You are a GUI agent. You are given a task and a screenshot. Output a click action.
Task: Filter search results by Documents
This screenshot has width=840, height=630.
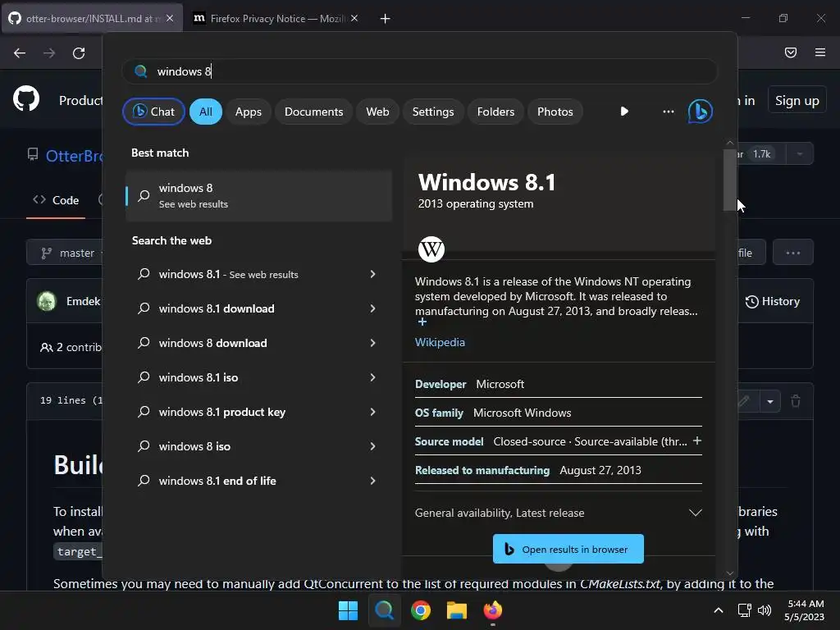(313, 112)
